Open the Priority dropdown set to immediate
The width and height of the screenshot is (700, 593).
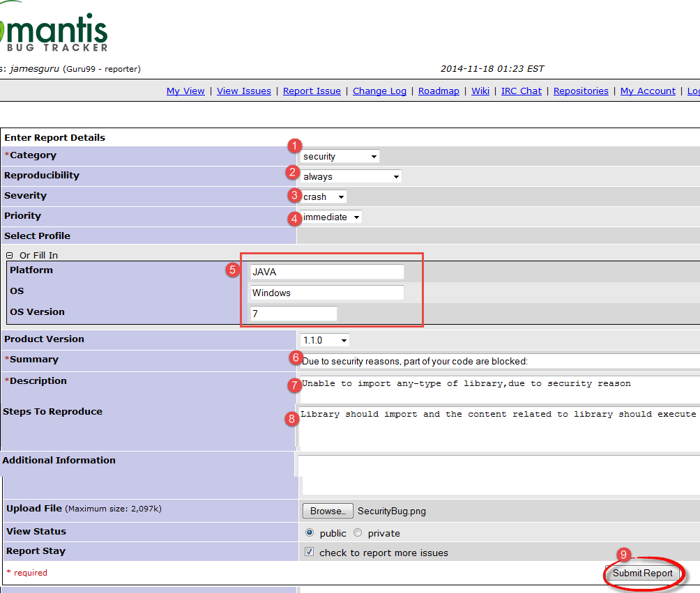[x=331, y=217]
